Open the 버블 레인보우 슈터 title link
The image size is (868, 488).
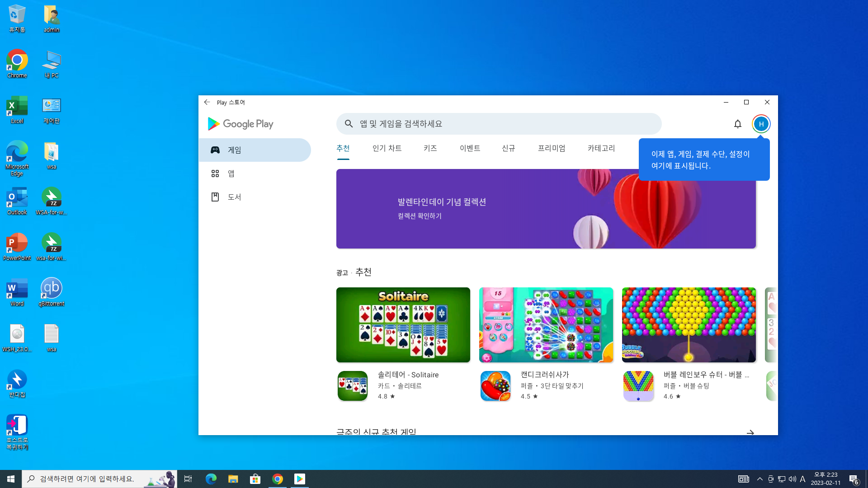tap(706, 375)
